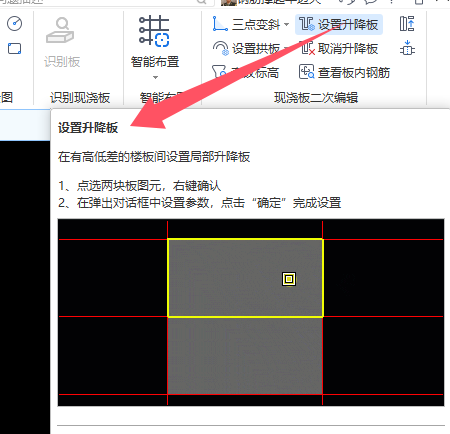
Task: Select the rectangle drawing tool icon
Action: 14,49
